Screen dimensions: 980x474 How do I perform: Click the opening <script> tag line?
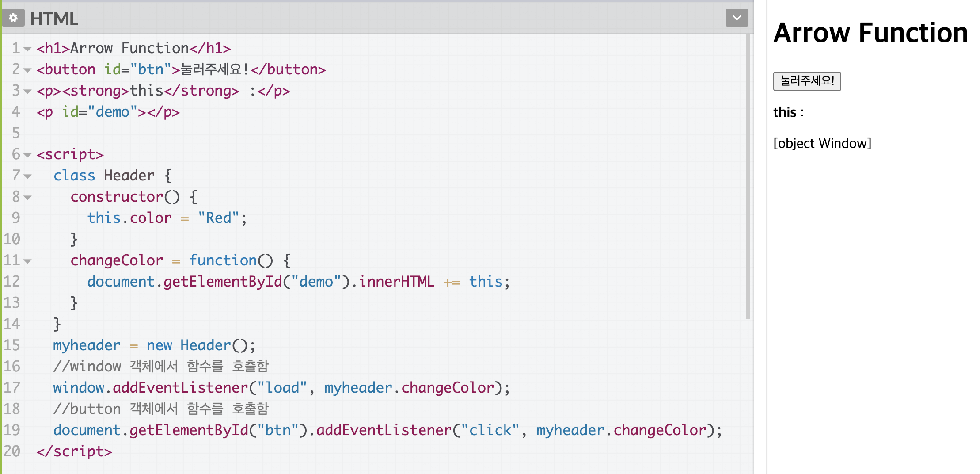point(70,154)
